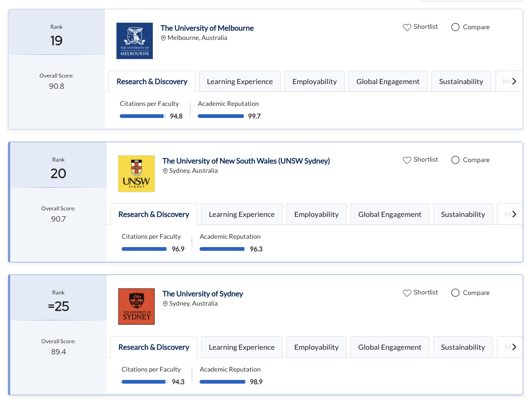
Task: Toggle Compare for The University of Sydney
Action: pyautogui.click(x=455, y=293)
